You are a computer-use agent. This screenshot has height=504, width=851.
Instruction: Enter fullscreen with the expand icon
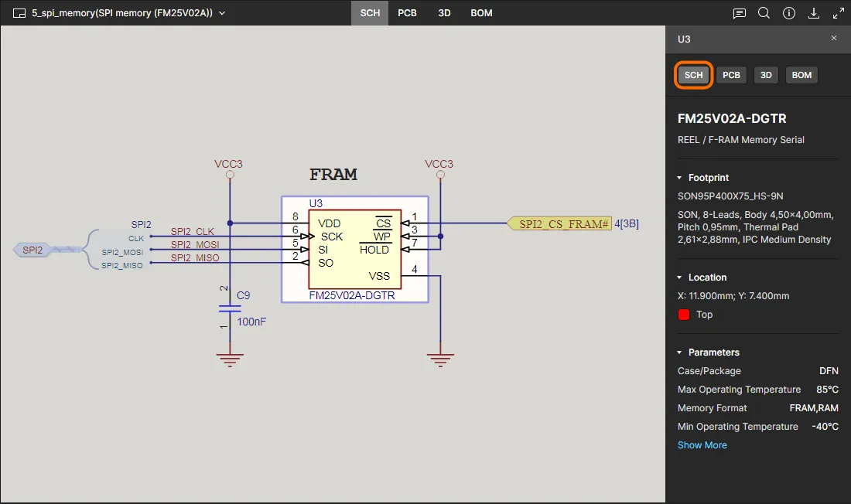tap(838, 13)
